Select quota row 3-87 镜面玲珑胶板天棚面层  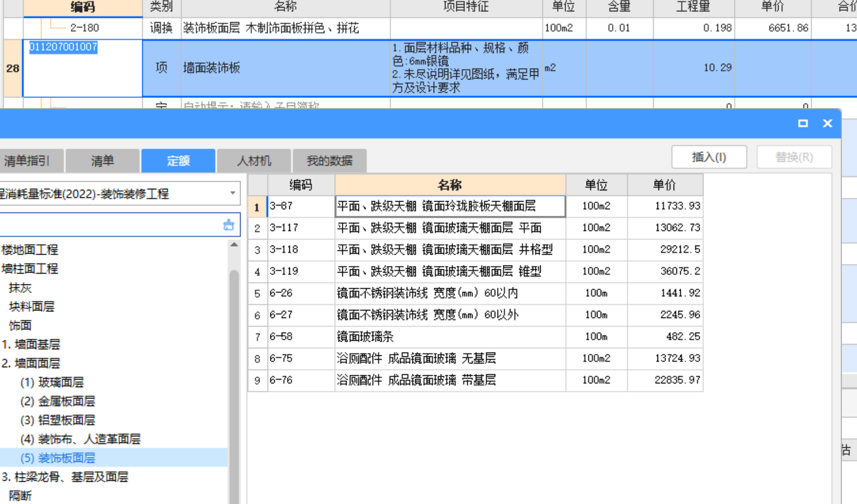coord(450,206)
